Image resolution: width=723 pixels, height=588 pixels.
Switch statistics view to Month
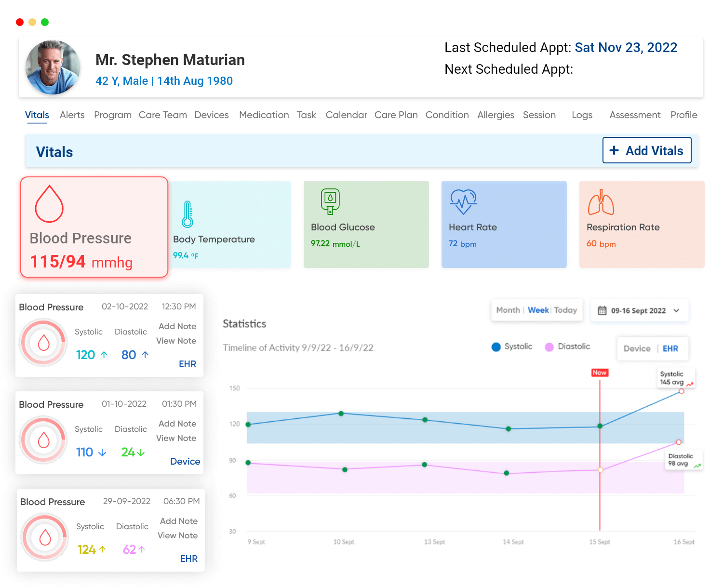pyautogui.click(x=508, y=310)
